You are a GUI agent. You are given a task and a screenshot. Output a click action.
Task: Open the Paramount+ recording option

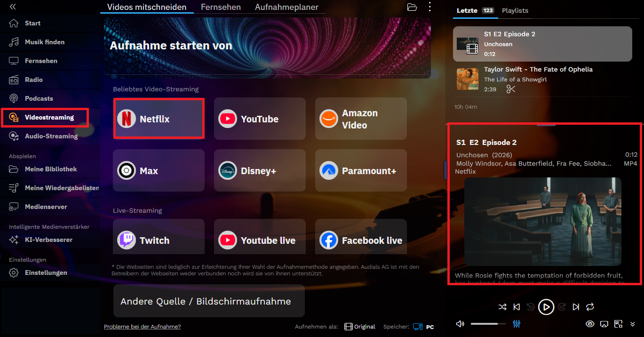point(361,170)
